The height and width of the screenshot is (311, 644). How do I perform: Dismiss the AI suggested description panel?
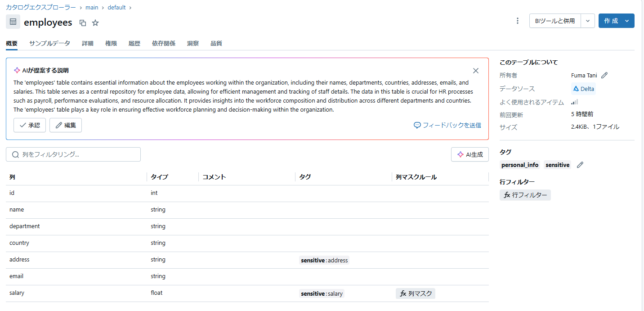pos(476,71)
